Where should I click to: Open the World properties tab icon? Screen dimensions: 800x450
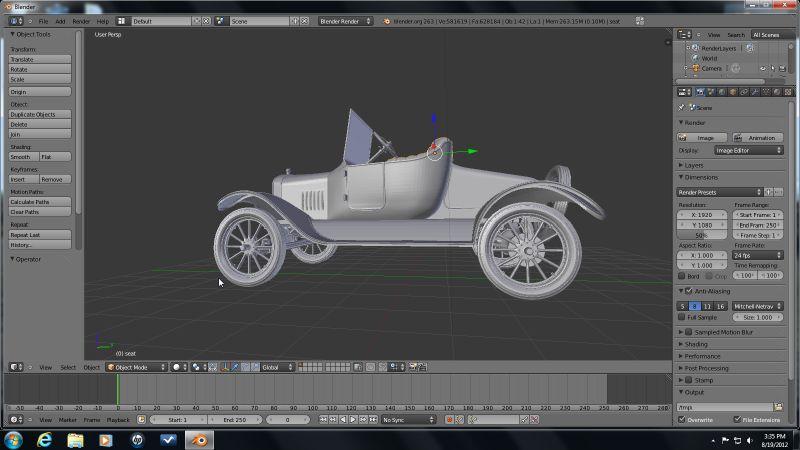click(x=722, y=92)
